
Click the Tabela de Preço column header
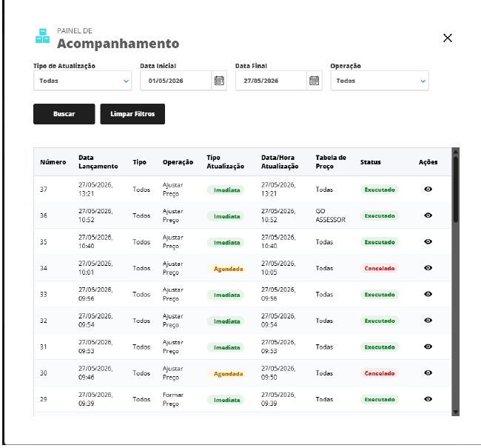tap(331, 162)
